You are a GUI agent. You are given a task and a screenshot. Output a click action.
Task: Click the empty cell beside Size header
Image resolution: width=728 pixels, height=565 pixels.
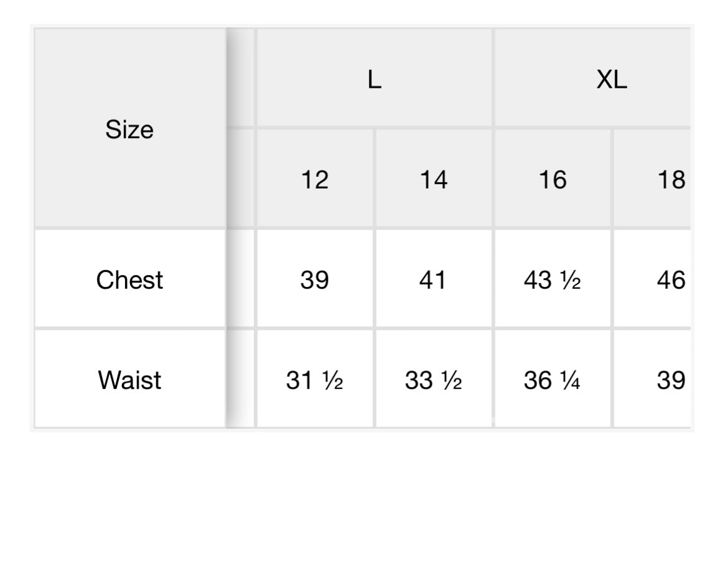[241, 79]
